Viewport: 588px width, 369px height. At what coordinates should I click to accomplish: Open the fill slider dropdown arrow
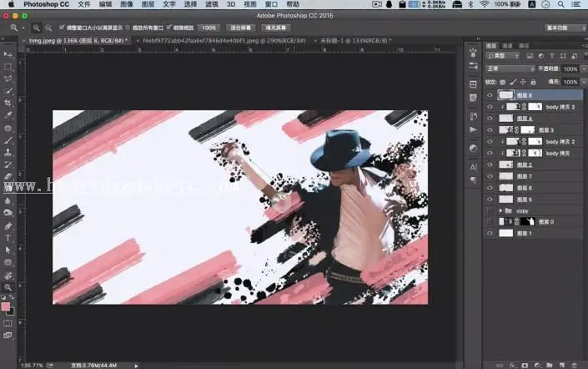coord(584,82)
